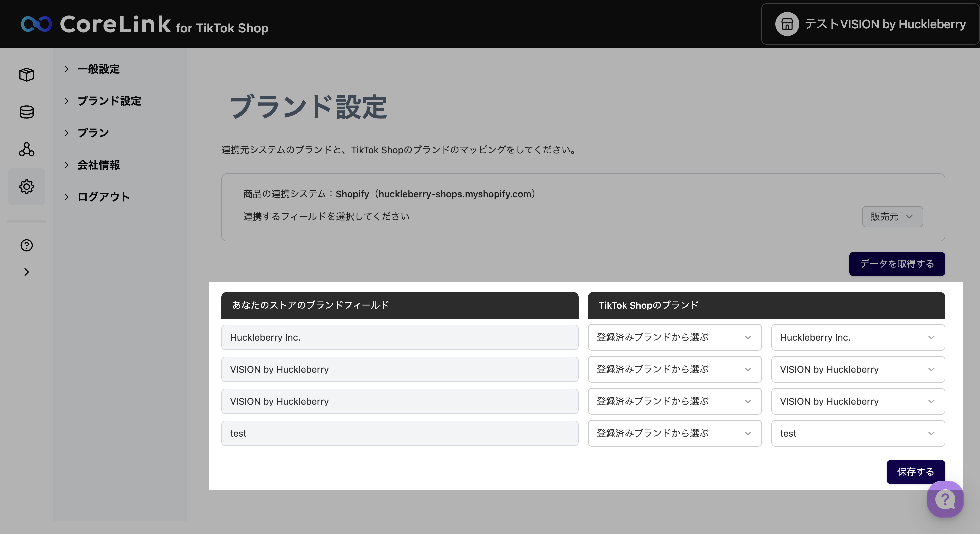Open the products cube icon in sidebar

click(x=27, y=75)
